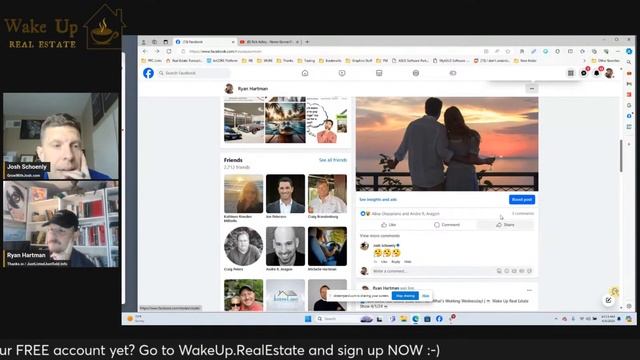Open the Bookmarks bookmark folder
640x360 pixels.
coord(330,61)
